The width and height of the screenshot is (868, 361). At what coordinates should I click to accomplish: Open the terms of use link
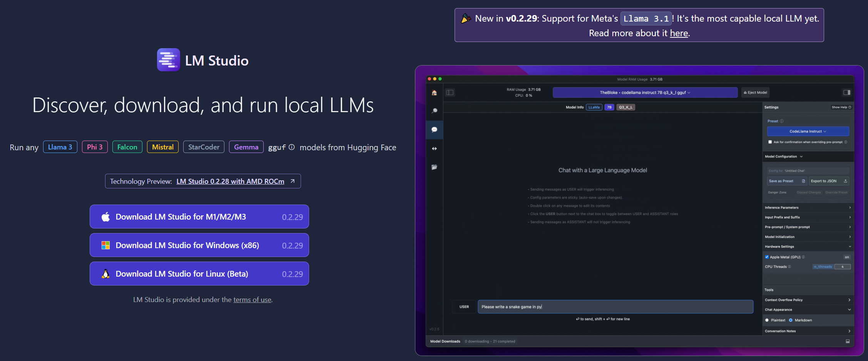252,300
